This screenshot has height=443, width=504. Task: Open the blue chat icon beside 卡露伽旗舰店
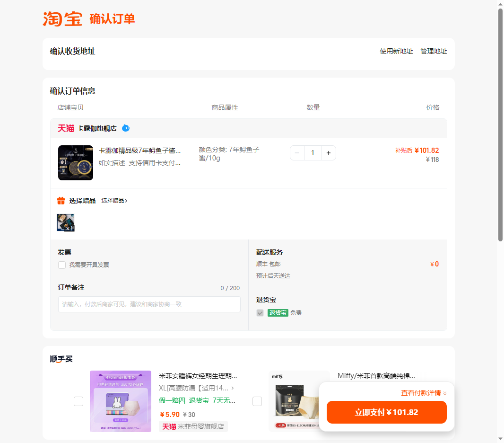click(126, 128)
